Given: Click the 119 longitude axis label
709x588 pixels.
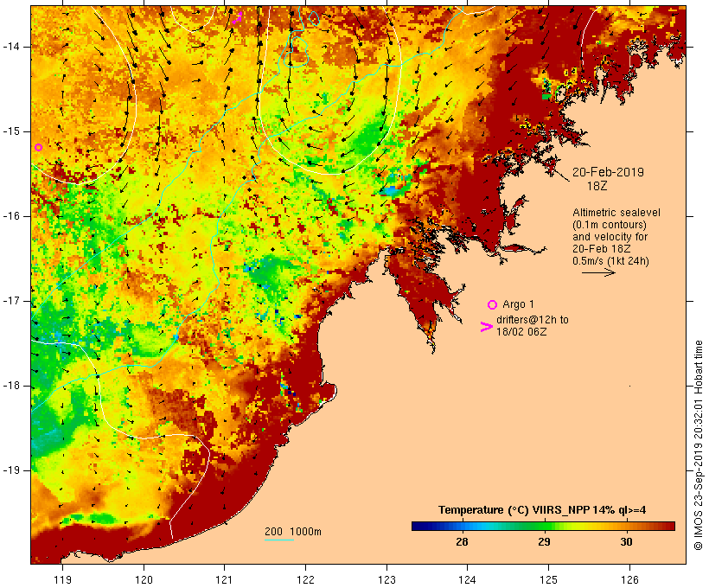Looking at the screenshot, I should [x=62, y=579].
